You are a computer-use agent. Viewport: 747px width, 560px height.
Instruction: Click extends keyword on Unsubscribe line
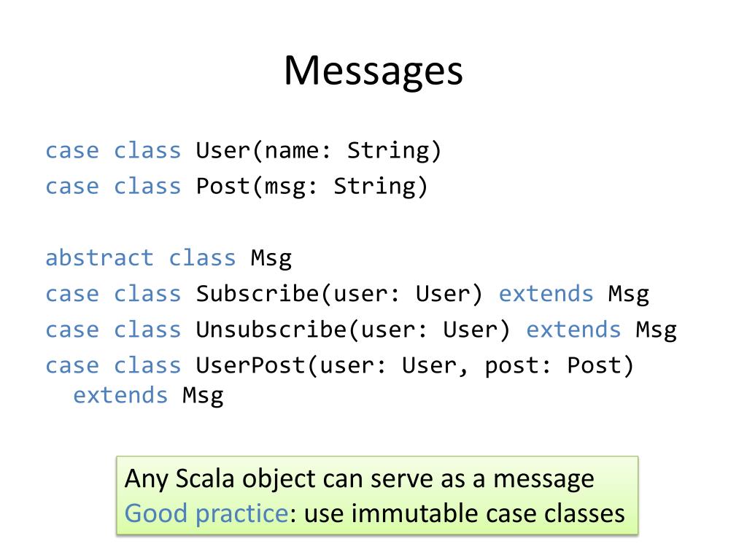[x=573, y=330]
